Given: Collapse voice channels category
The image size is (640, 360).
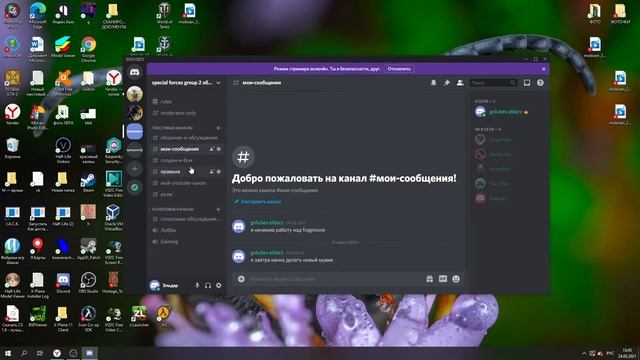Looking at the screenshot, I should tap(172, 209).
